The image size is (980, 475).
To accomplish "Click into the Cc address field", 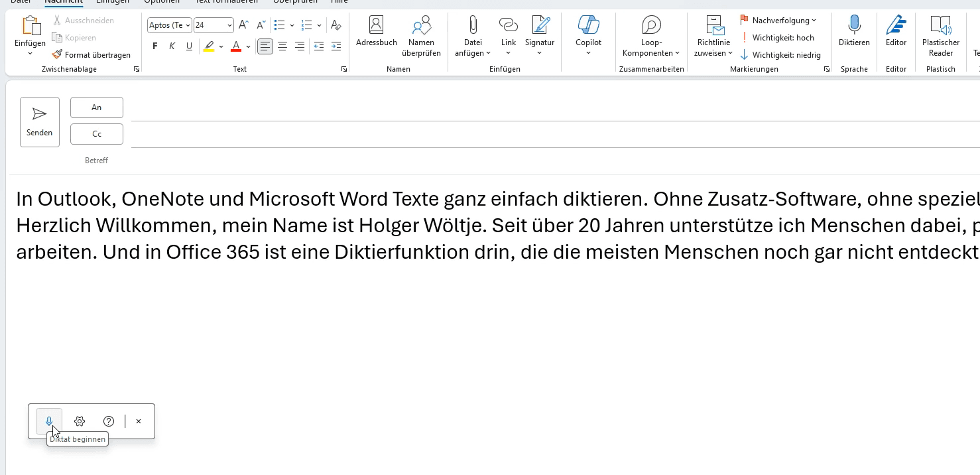I will pyautogui.click(x=556, y=136).
